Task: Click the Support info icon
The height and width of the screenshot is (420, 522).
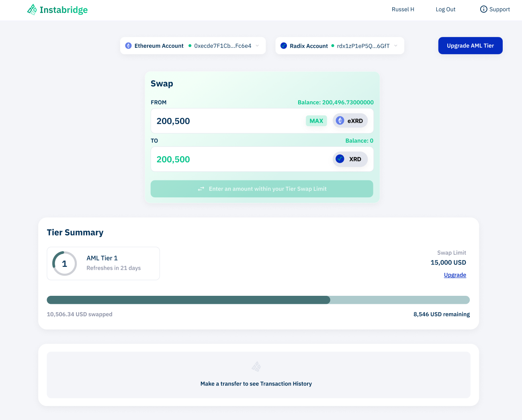Action: click(484, 9)
